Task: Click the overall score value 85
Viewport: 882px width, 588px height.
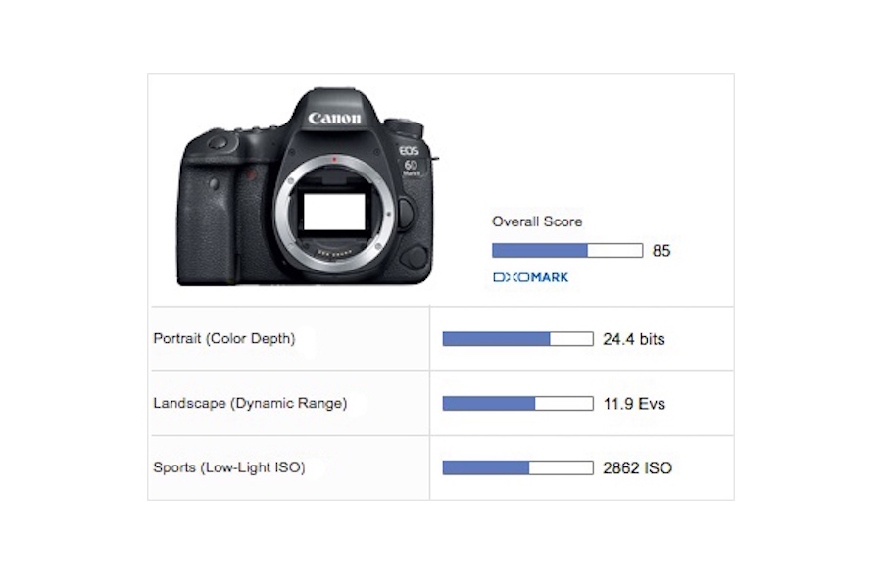Action: [661, 251]
